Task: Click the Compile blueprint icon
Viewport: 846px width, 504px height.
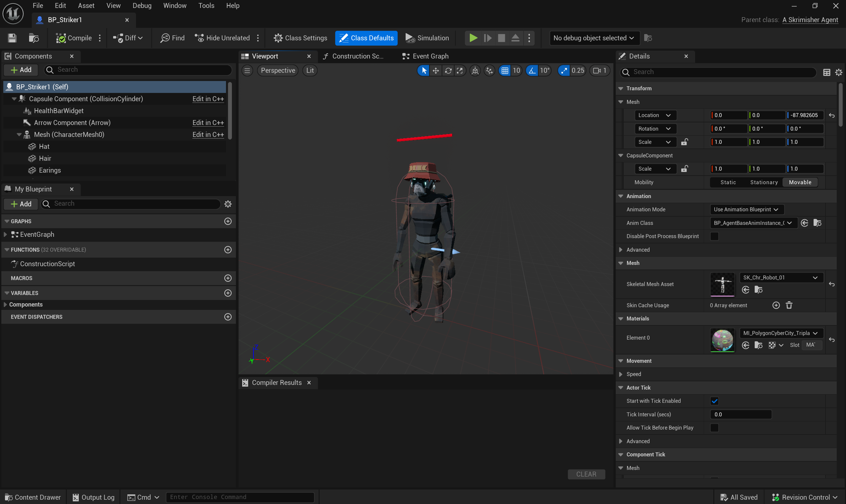Action: 61,38
